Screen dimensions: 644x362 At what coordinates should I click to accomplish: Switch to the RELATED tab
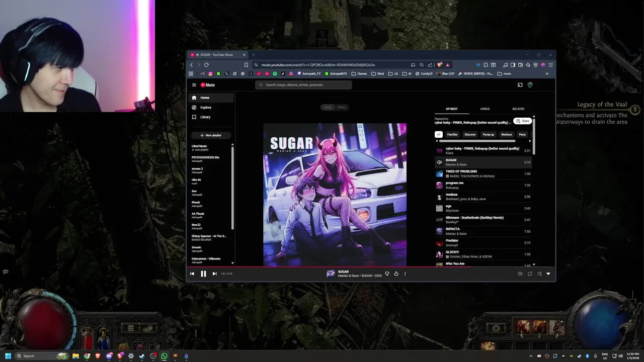point(518,109)
